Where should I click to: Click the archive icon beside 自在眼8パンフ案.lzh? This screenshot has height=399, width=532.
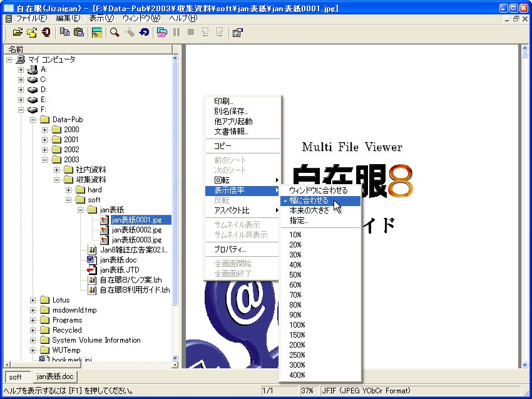tap(91, 280)
